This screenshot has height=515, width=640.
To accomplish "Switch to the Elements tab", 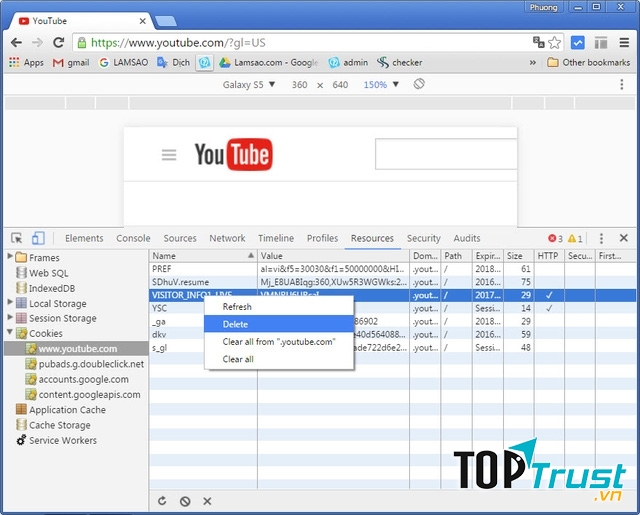I will click(x=84, y=238).
